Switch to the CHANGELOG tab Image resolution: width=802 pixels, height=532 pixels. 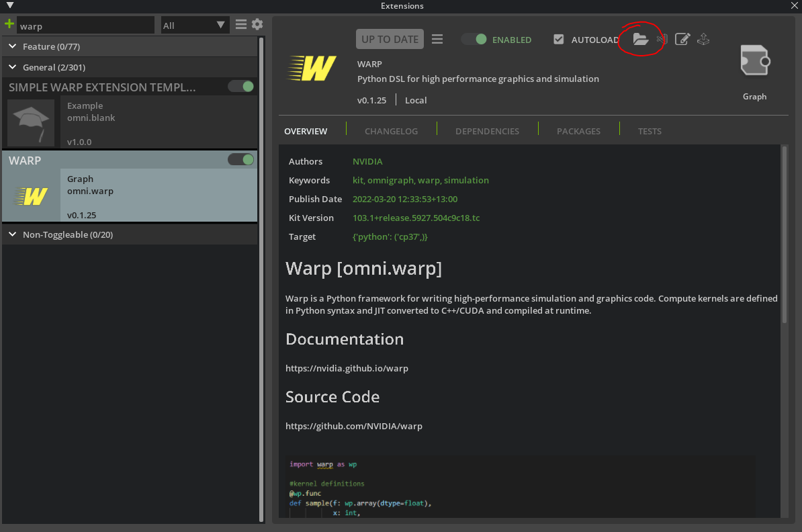tap(391, 131)
